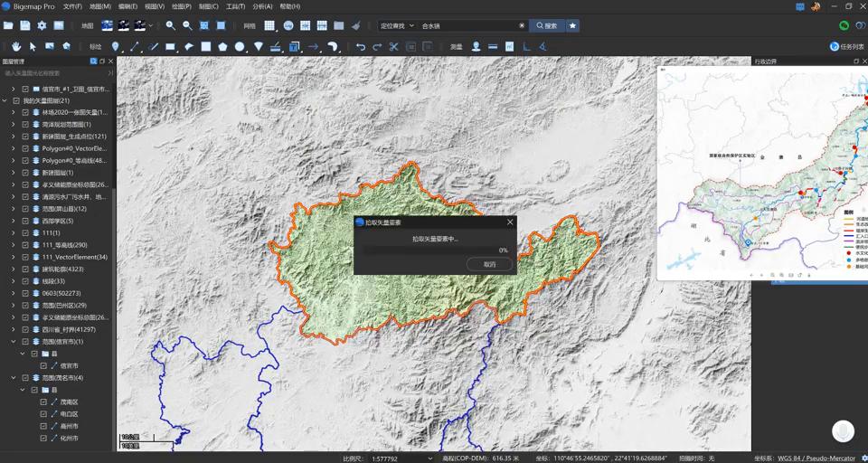Click the zoom in magnifier icon
This screenshot has width=868, height=463.
(x=170, y=25)
